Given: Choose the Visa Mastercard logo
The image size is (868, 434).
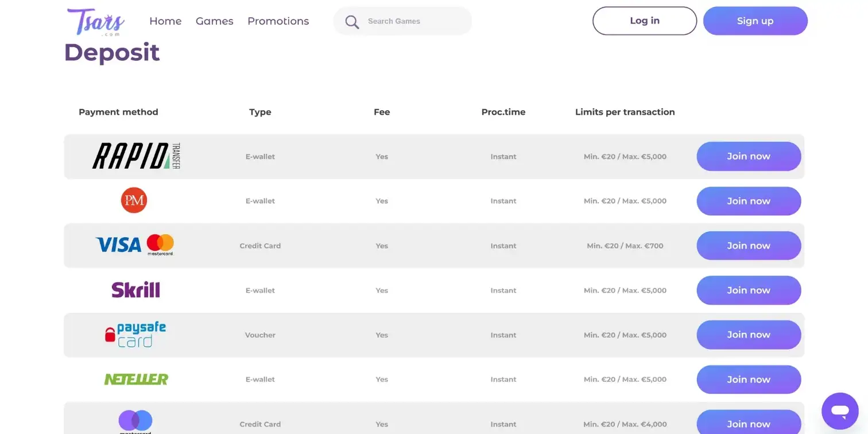Looking at the screenshot, I should click(134, 245).
